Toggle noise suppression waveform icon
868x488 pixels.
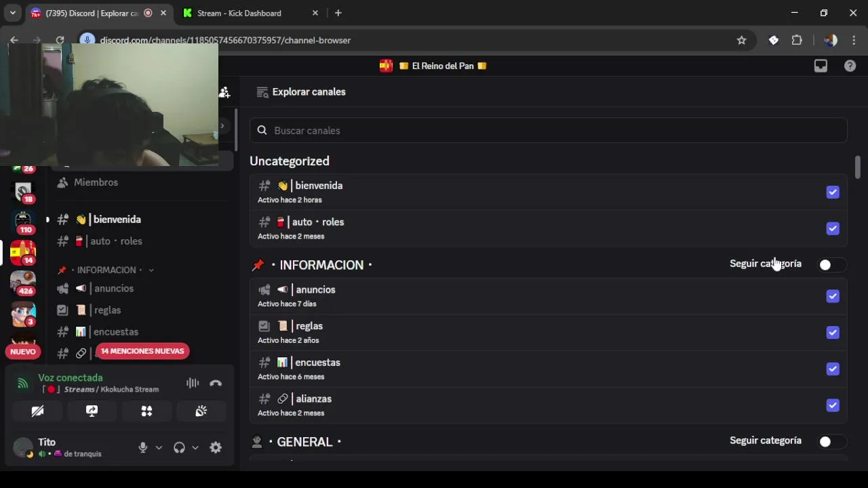(x=193, y=383)
